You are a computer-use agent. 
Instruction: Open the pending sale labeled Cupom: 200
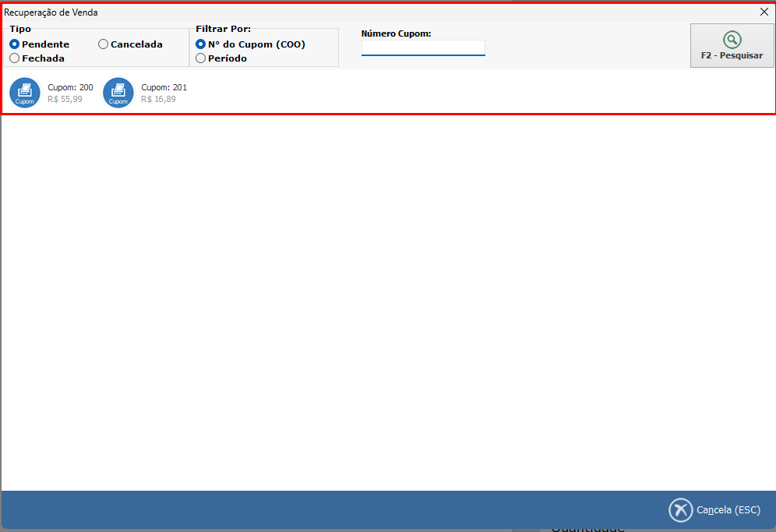click(70, 87)
